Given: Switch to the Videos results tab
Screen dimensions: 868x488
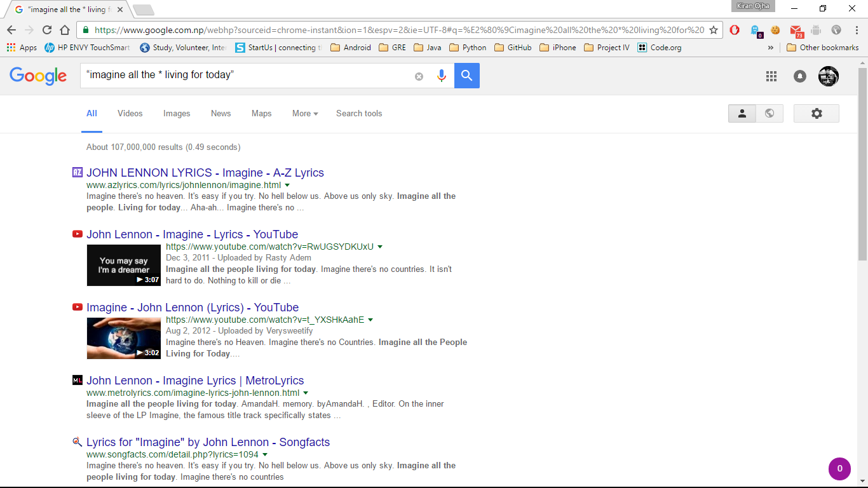Looking at the screenshot, I should 130,113.
